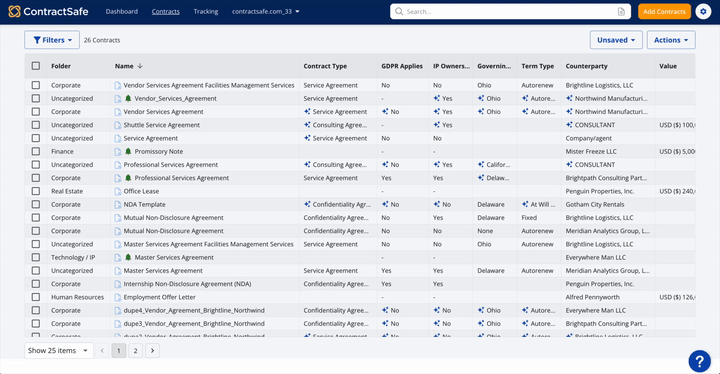Expand the contractsafe.com_33 account dropdown

pyautogui.click(x=265, y=11)
